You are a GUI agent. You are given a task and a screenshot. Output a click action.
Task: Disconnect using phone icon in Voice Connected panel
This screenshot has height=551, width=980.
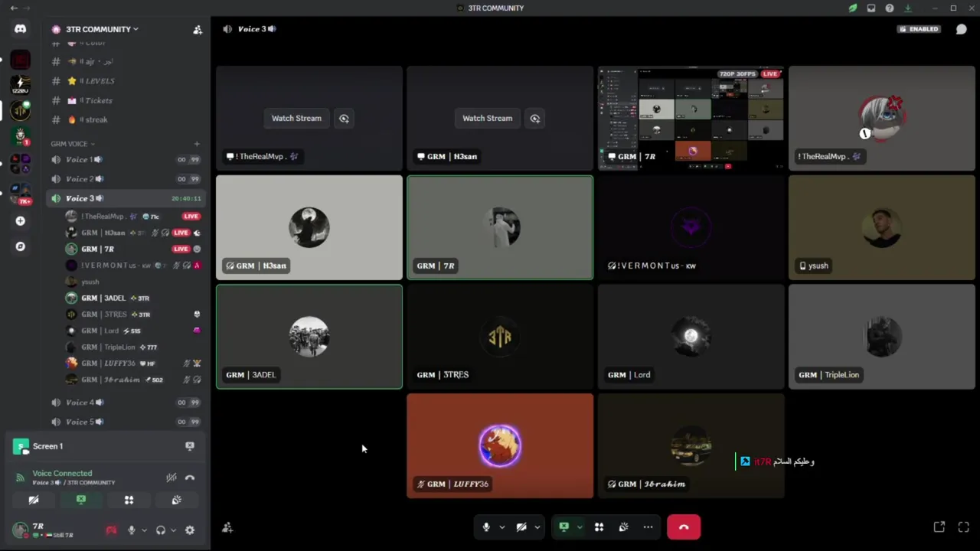pos(190,478)
